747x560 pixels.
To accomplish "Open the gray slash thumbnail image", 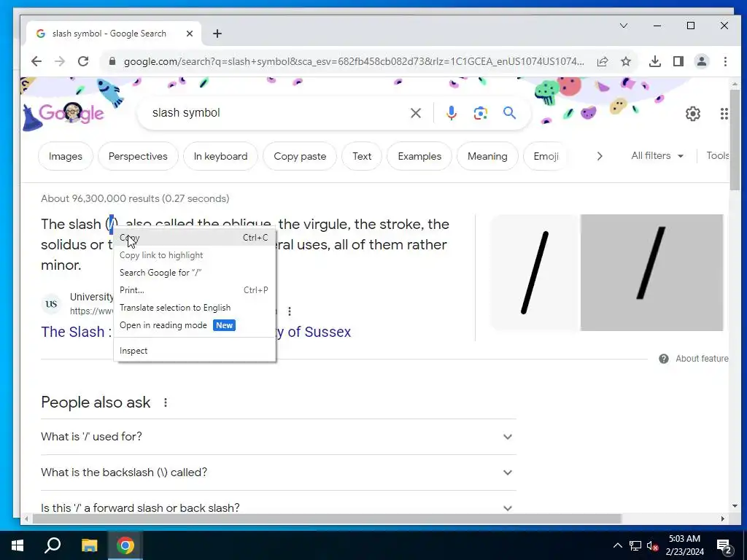I will click(651, 273).
